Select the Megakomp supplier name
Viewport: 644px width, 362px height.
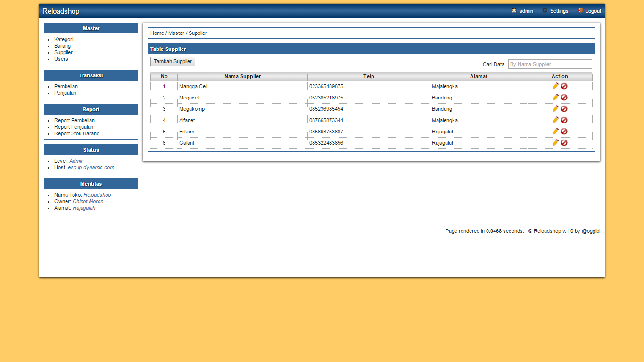pos(192,109)
